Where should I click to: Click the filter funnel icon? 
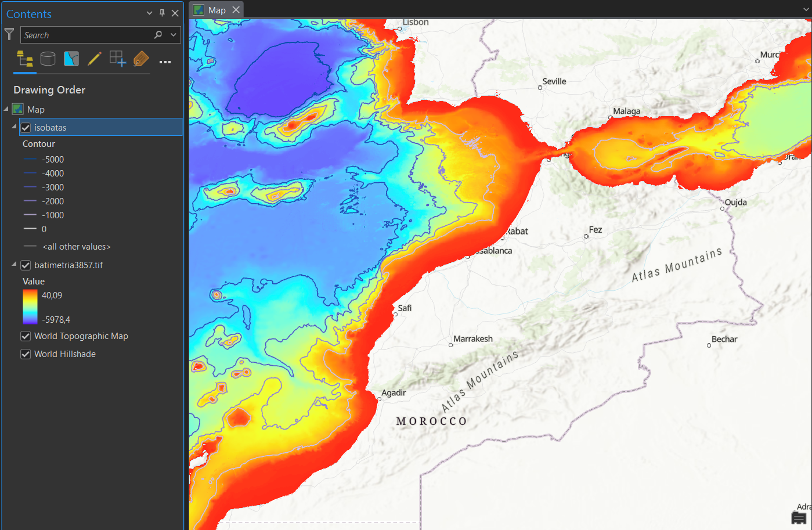(9, 35)
